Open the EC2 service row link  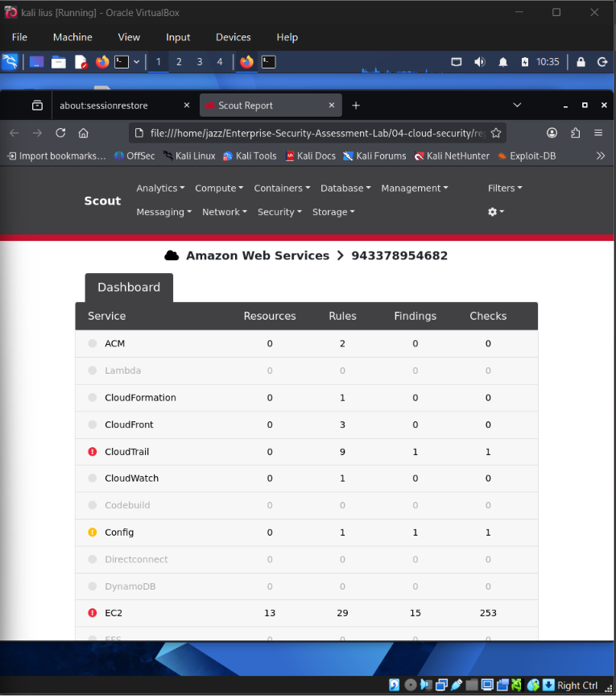tap(114, 613)
